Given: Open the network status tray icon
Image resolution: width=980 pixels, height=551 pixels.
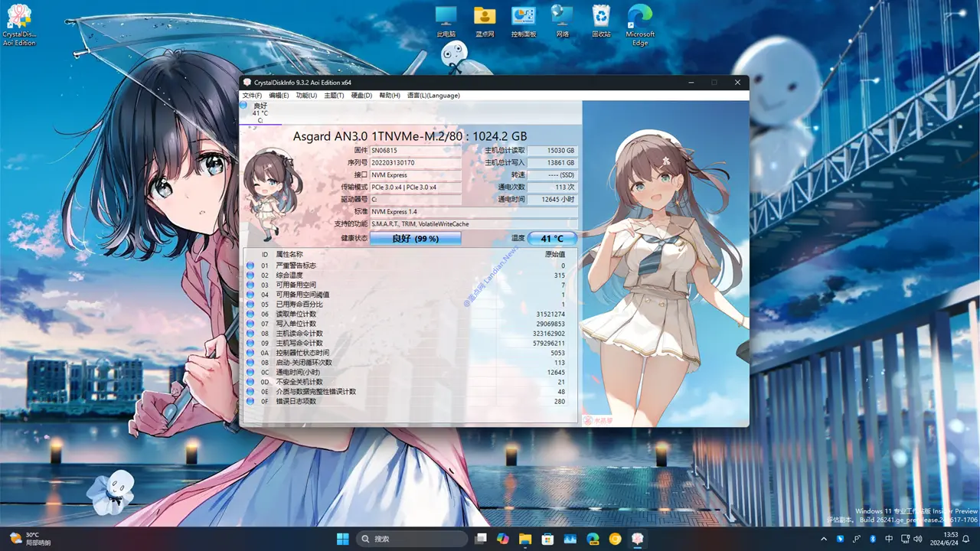Looking at the screenshot, I should [x=906, y=539].
